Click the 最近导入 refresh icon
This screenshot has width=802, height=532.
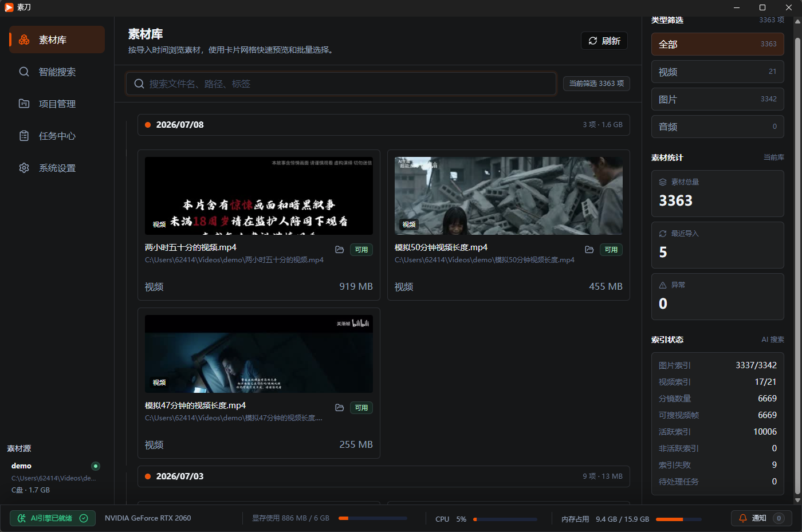(x=663, y=234)
